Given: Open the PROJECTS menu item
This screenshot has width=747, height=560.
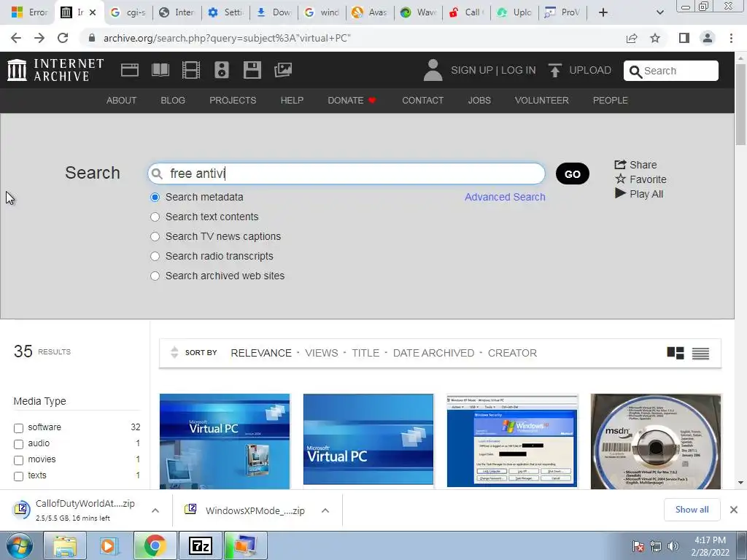Looking at the screenshot, I should [x=233, y=101].
